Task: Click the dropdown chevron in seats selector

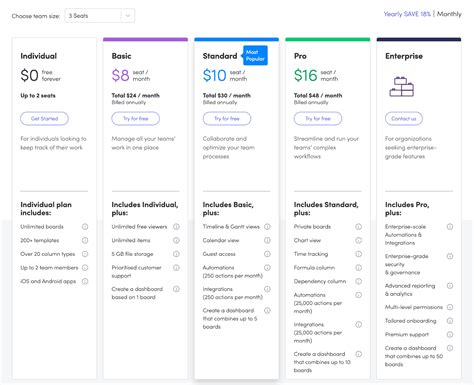Action: point(128,16)
